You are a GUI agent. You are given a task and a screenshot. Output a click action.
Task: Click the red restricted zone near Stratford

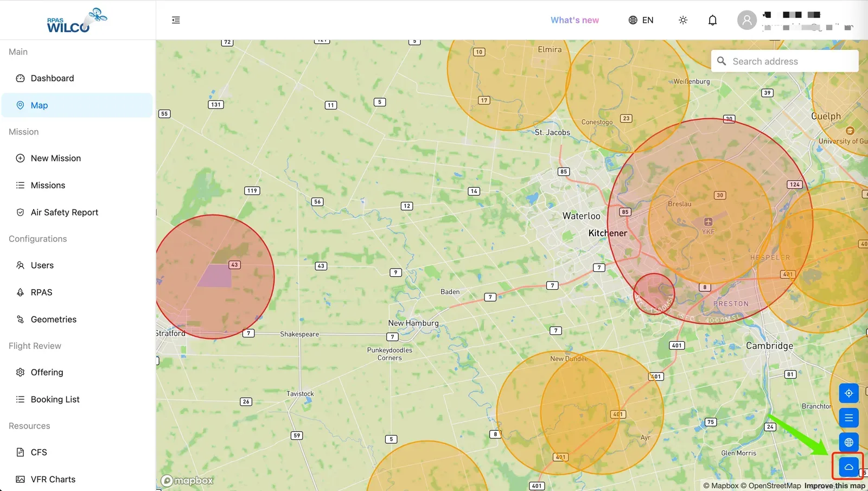coord(214,277)
